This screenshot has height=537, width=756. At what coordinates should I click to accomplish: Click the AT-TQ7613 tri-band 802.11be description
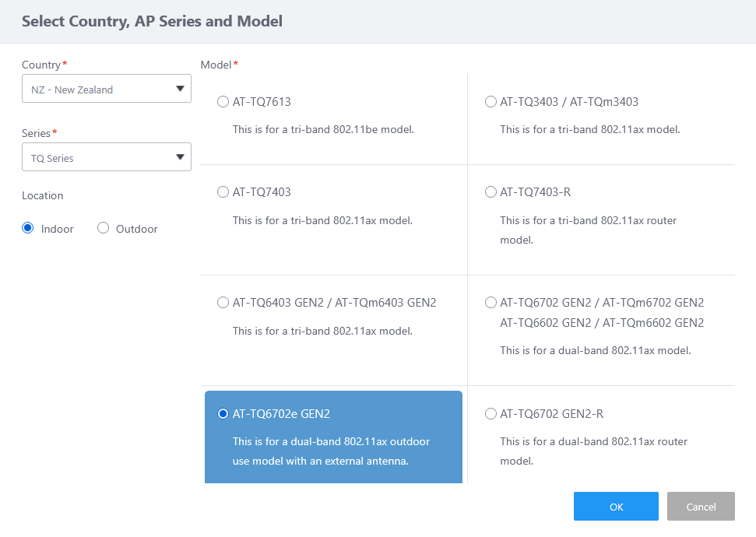point(323,129)
